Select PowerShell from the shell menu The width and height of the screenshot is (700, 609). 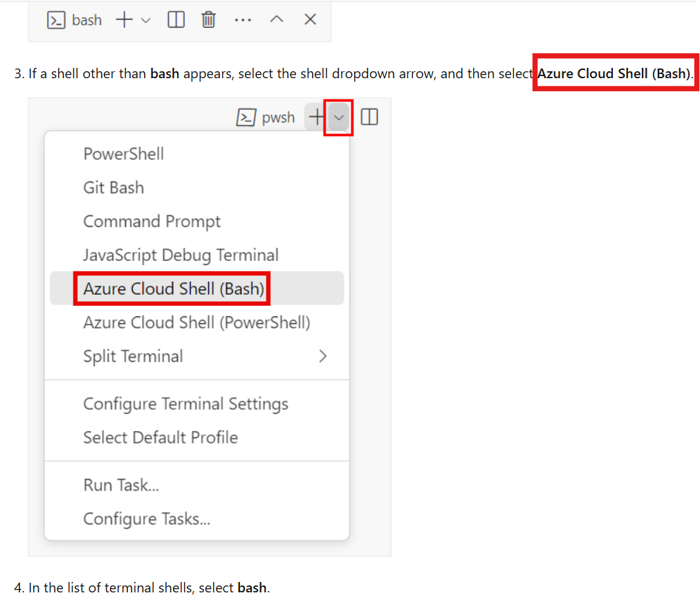[197, 154]
